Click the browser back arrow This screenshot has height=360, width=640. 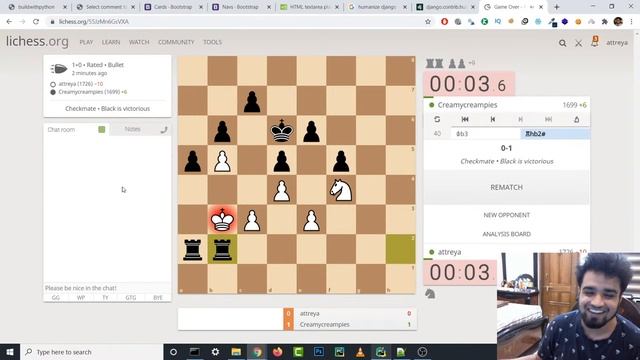[x=9, y=21]
